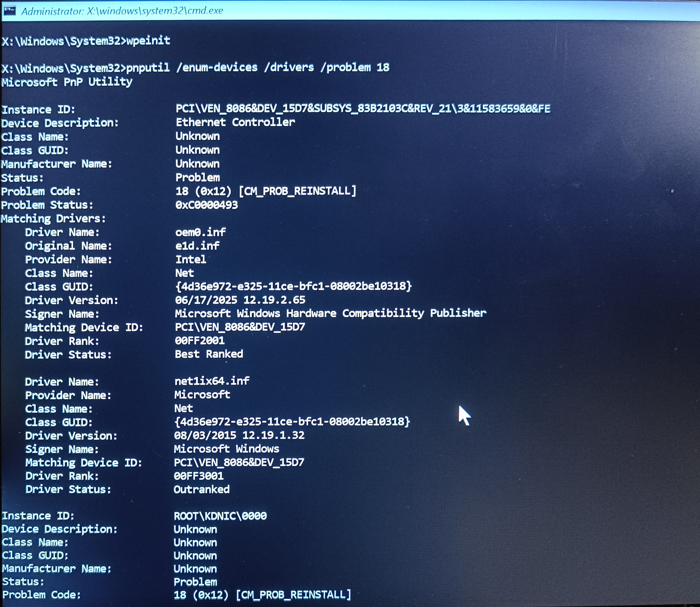Click the Outranked driver status

coord(201,489)
